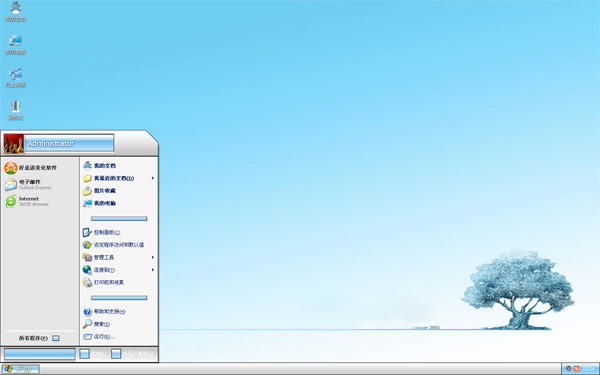Launch 好桌道美化软件 program
The width and height of the screenshot is (600, 375).
tap(31, 168)
